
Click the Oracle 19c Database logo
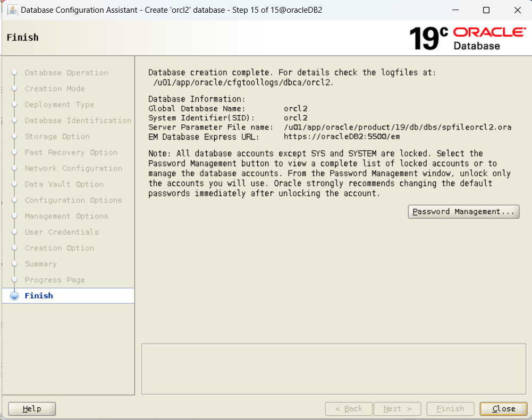tap(468, 38)
